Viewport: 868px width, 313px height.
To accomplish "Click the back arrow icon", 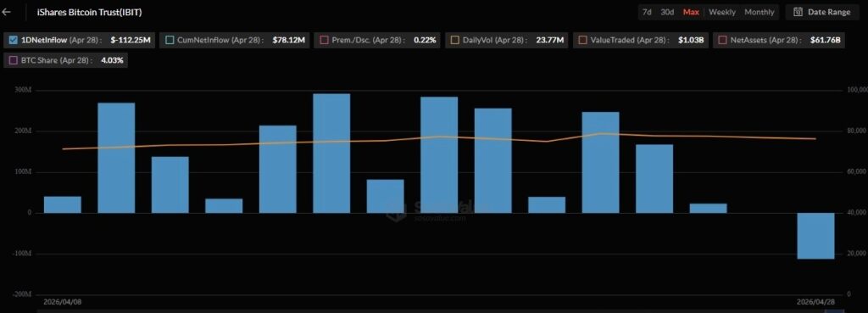I will coord(7,12).
